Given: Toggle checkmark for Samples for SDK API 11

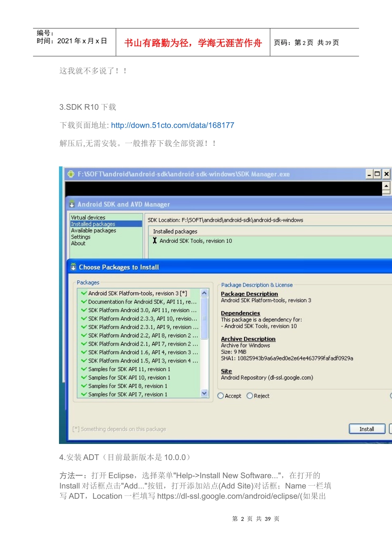Looking at the screenshot, I should point(84,369).
